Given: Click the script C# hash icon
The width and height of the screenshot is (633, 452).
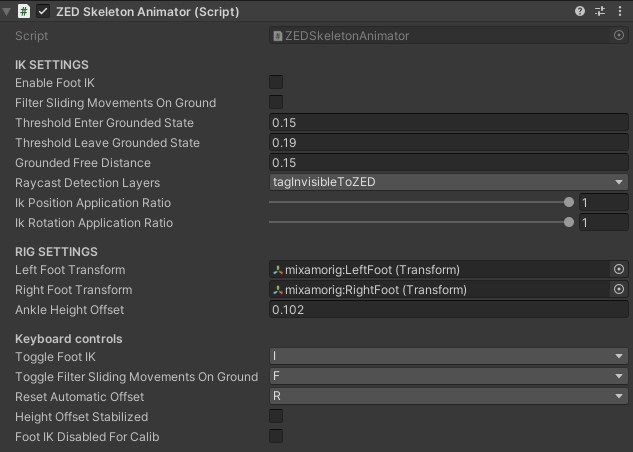Looking at the screenshot, I should tap(24, 11).
